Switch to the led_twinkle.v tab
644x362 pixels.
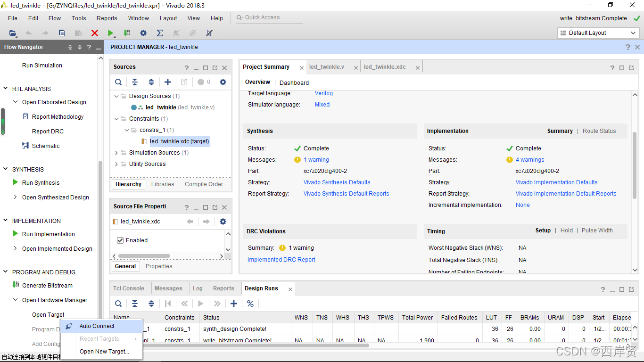(327, 67)
